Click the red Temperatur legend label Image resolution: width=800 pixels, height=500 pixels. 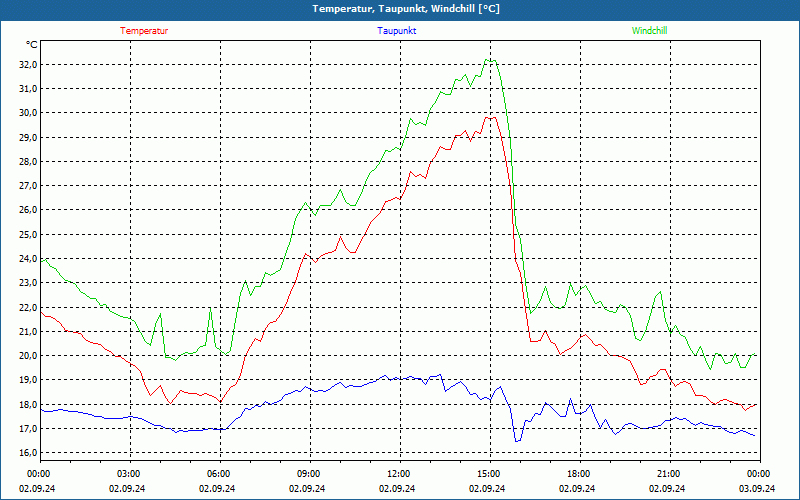pyautogui.click(x=144, y=31)
